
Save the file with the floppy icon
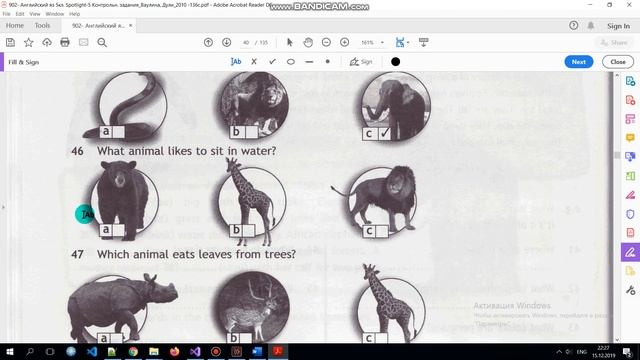pos(11,42)
